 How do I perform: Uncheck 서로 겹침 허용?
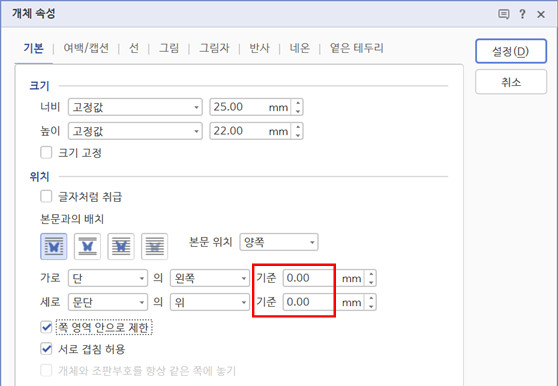coord(46,349)
